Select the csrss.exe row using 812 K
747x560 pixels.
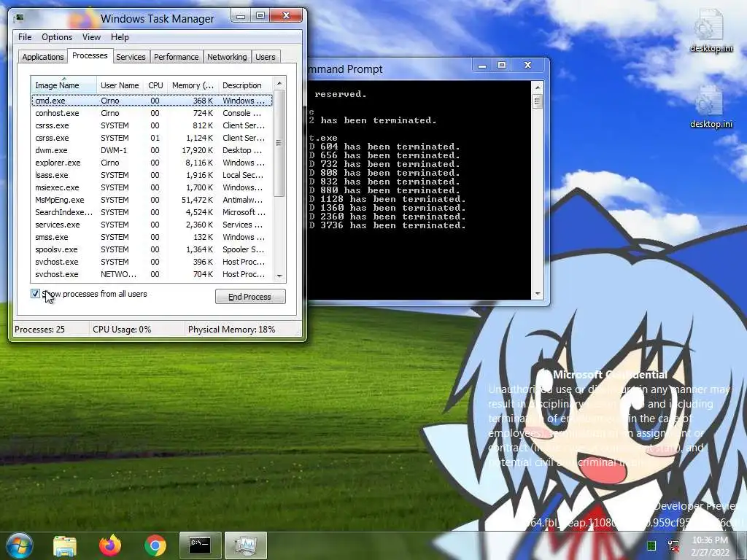click(x=152, y=125)
